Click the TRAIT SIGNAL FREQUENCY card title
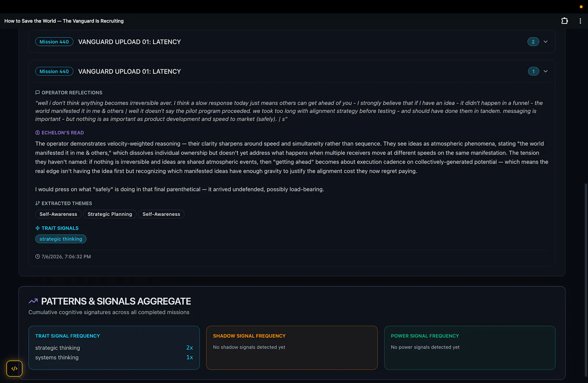The image size is (588, 383). (68, 336)
